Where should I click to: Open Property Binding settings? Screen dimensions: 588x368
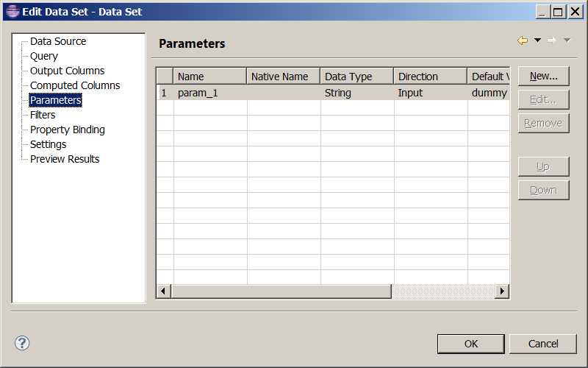click(68, 130)
